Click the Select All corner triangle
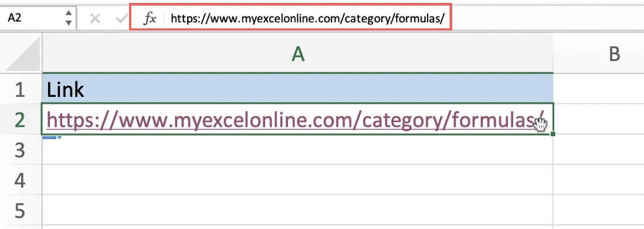Screen dimensions: 644x229 [23, 54]
